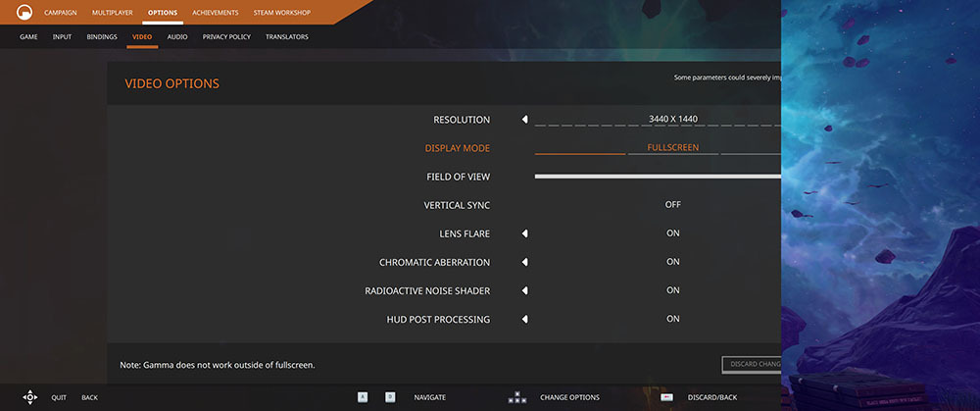
Task: Open the Multiplayer menu
Action: pos(113,13)
